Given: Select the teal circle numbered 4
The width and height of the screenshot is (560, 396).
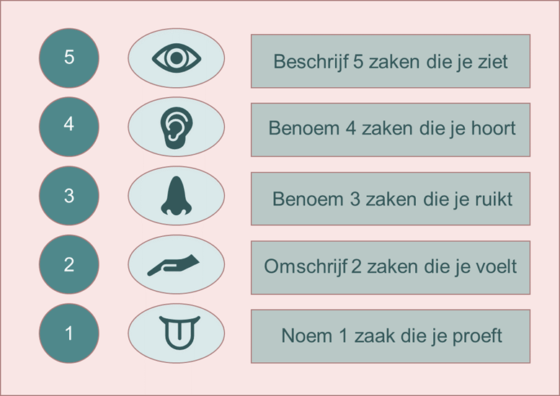Looking at the screenshot, I should pos(69,127).
